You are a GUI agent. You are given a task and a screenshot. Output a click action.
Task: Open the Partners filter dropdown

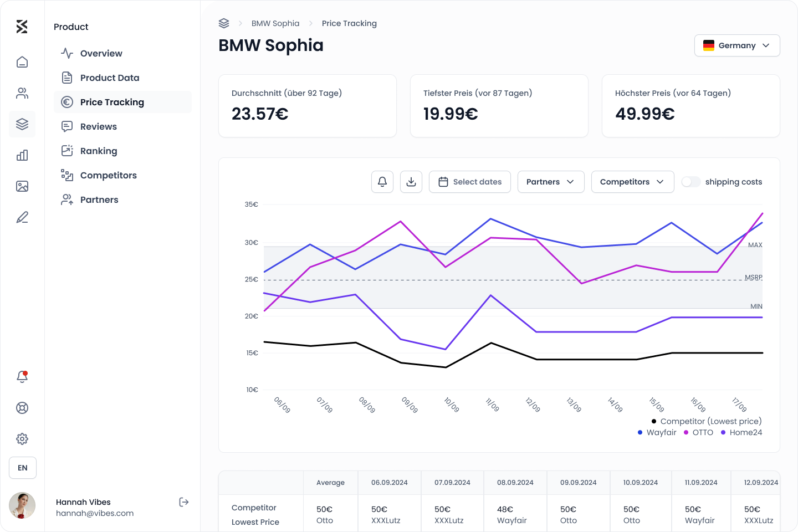(551, 182)
